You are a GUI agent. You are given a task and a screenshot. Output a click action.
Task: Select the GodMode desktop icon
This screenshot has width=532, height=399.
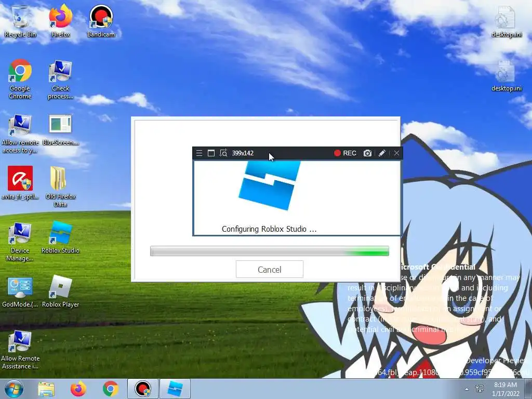[x=20, y=292]
